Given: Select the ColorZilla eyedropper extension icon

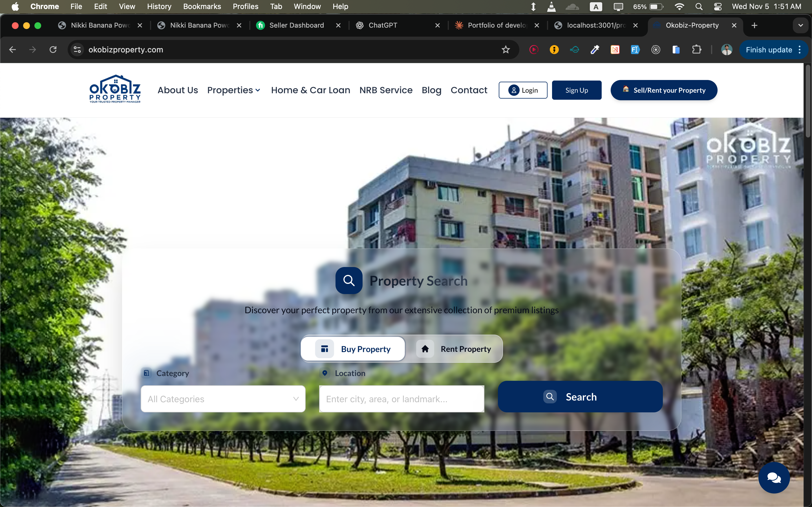Looking at the screenshot, I should pyautogui.click(x=595, y=50).
